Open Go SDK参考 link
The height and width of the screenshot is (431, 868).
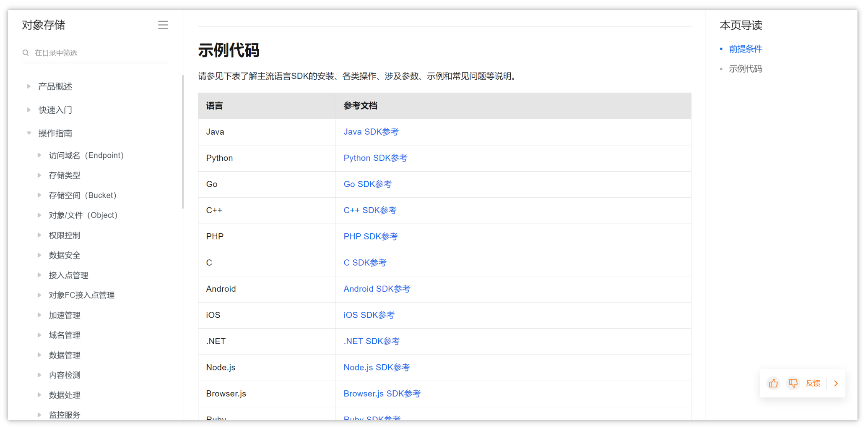(x=368, y=184)
